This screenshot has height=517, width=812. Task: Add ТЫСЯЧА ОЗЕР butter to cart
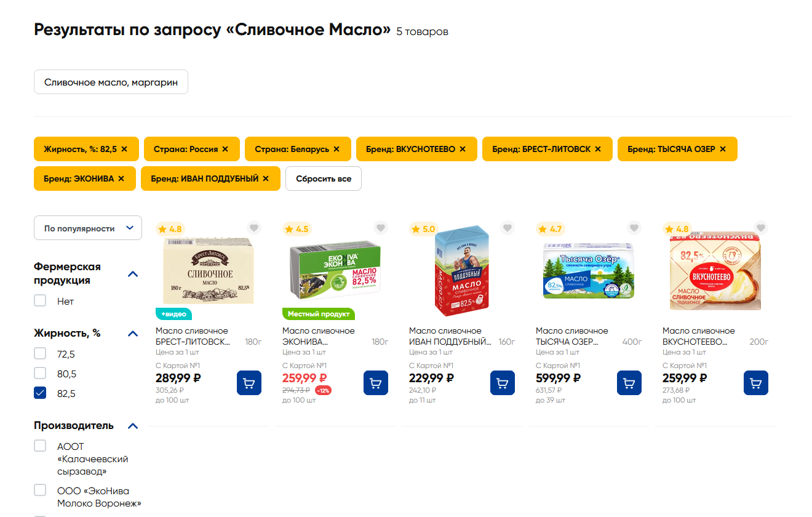coord(629,383)
